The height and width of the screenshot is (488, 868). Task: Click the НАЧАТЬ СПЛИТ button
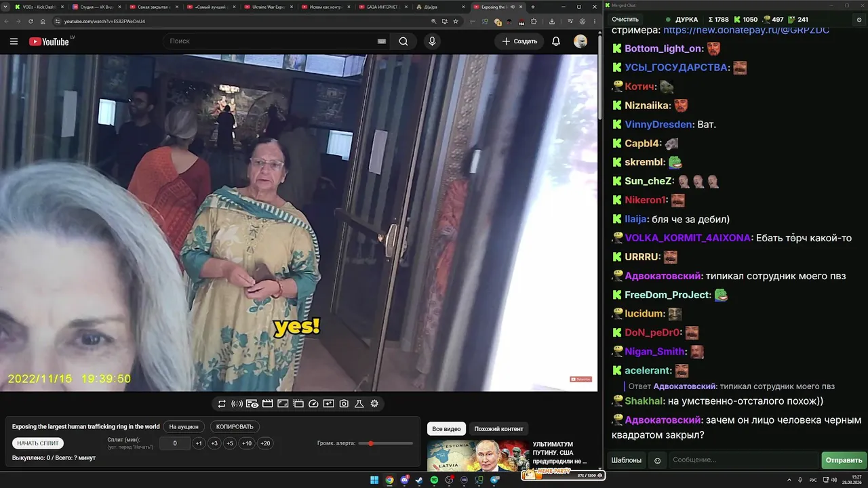(38, 443)
